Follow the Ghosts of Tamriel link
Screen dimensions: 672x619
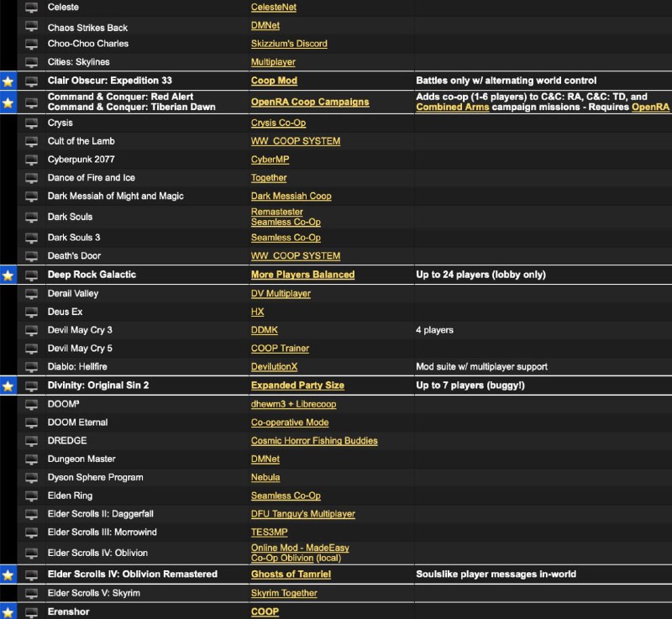tap(291, 574)
